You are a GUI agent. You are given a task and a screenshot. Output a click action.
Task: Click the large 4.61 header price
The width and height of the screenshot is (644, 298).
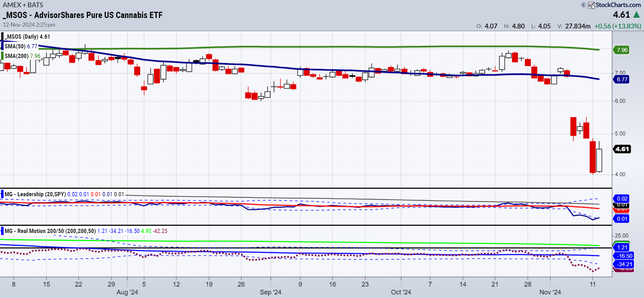[621, 14]
